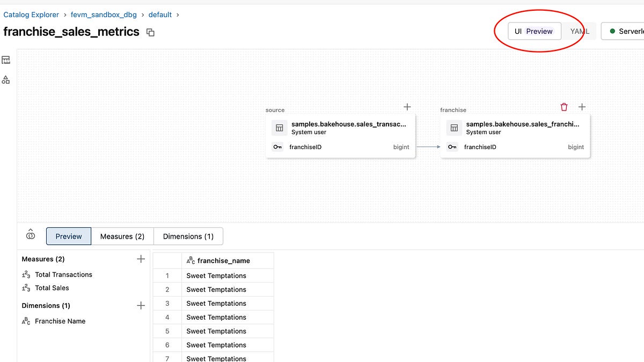Open the Serverless compute selector

(x=624, y=31)
